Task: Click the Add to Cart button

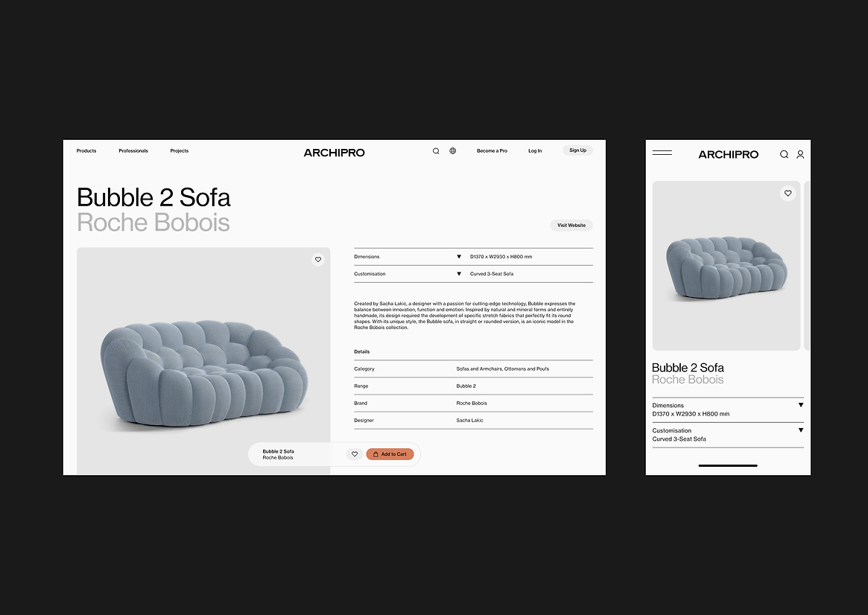Action: pos(390,454)
